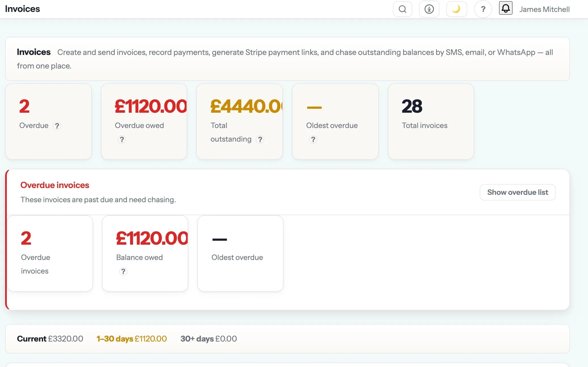Select the 28 Total invoices card
Viewport: 588px width, 367px height.
431,121
